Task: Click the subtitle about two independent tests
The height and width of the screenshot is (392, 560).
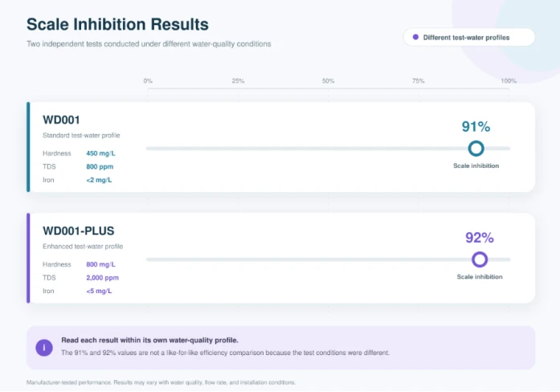Action: coord(149,44)
